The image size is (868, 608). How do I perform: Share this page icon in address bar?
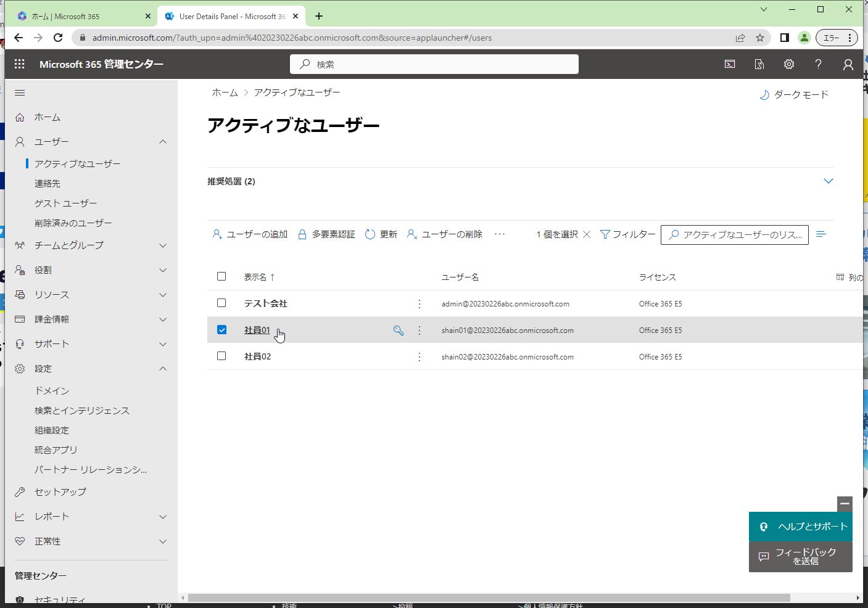[740, 38]
